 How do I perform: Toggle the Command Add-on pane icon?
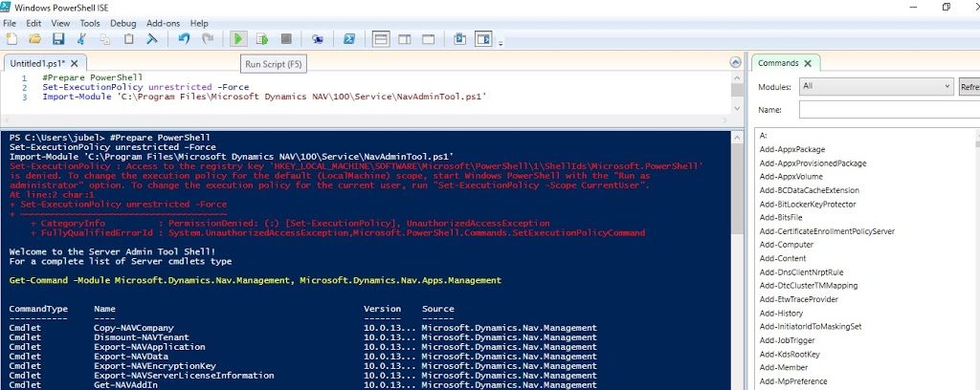(483, 39)
